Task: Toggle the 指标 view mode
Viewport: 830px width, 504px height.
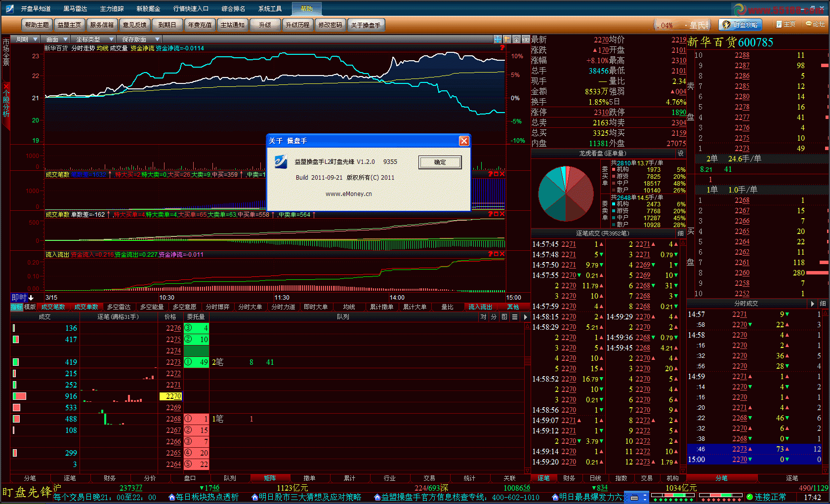Action: (16, 307)
